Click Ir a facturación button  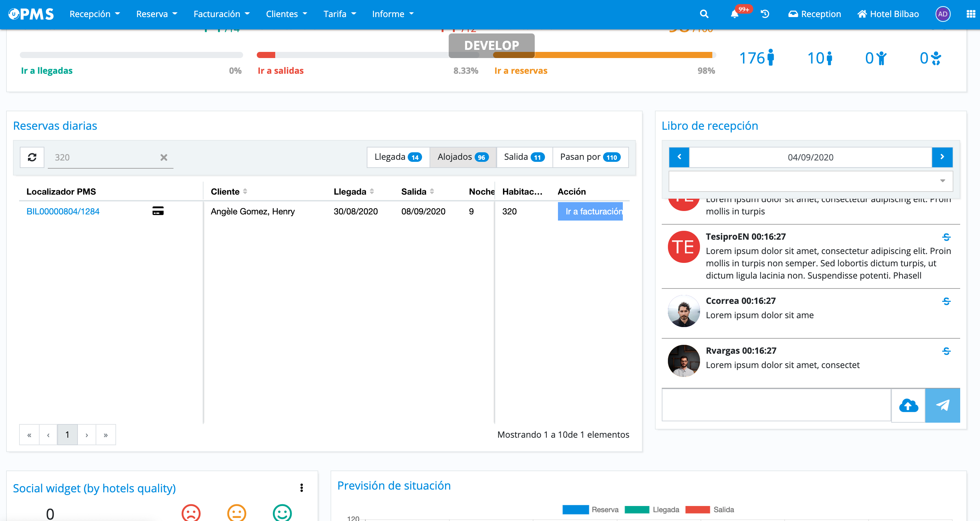[x=590, y=211]
